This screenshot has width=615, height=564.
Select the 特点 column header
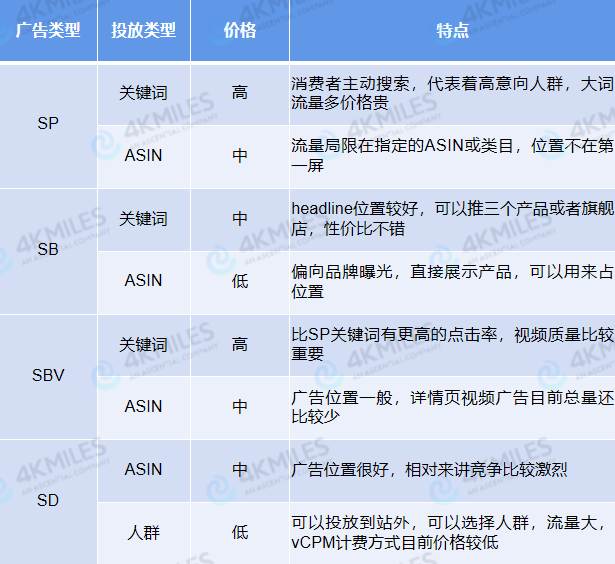(452, 31)
